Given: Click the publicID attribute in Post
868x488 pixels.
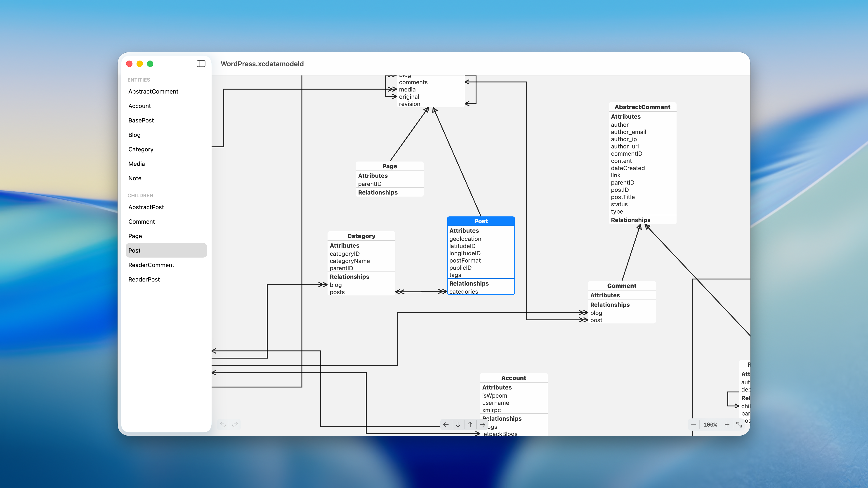Looking at the screenshot, I should click(x=460, y=268).
